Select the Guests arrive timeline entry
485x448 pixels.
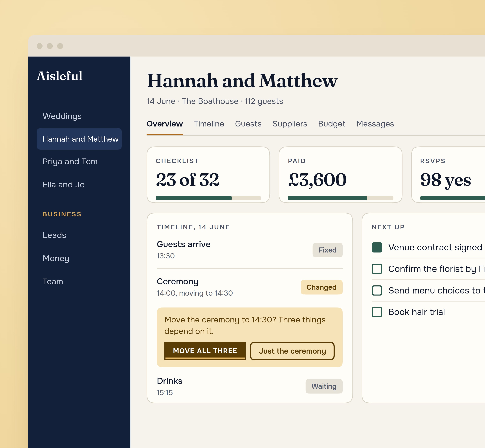[x=250, y=250]
